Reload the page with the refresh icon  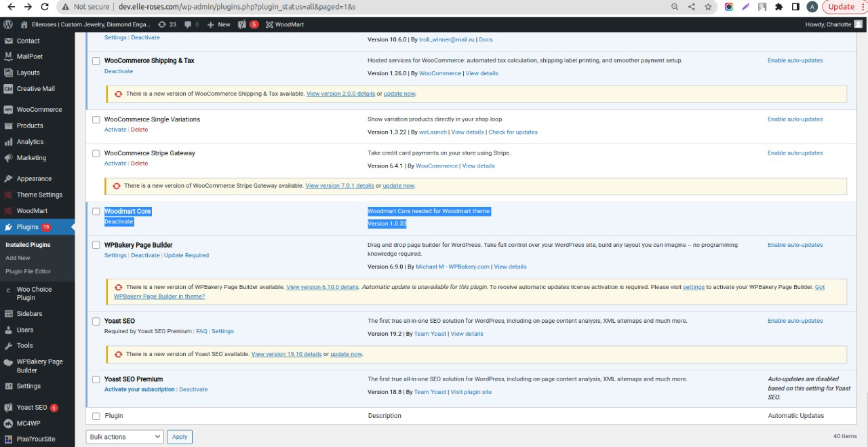point(45,7)
